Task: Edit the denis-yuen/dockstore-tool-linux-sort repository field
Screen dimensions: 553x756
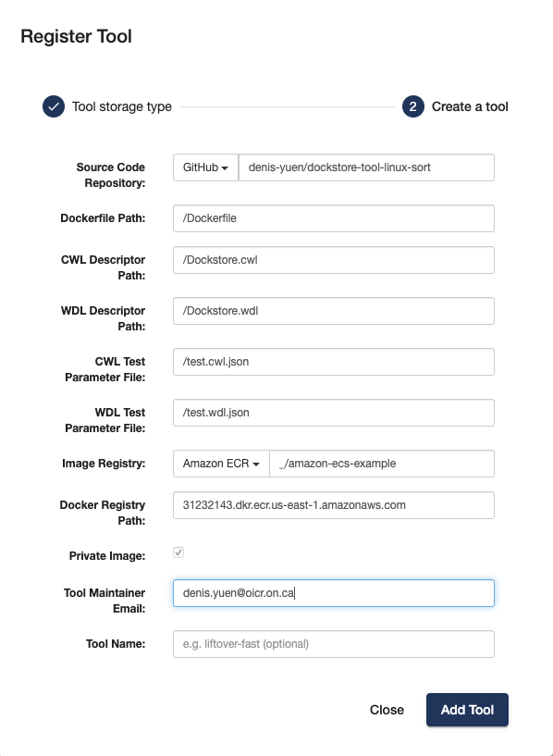Action: pyautogui.click(x=365, y=167)
